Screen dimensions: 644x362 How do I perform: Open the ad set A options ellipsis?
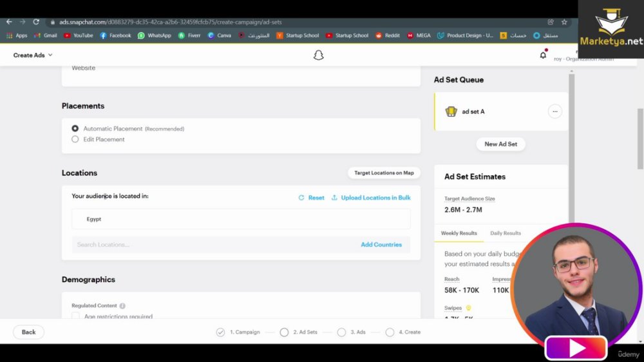click(555, 111)
